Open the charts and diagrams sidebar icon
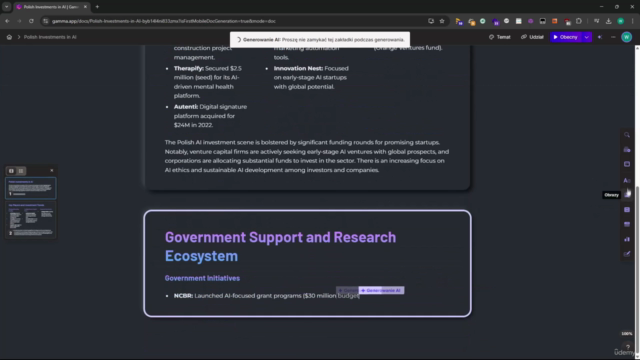This screenshot has width=640, height=360. (x=627, y=239)
